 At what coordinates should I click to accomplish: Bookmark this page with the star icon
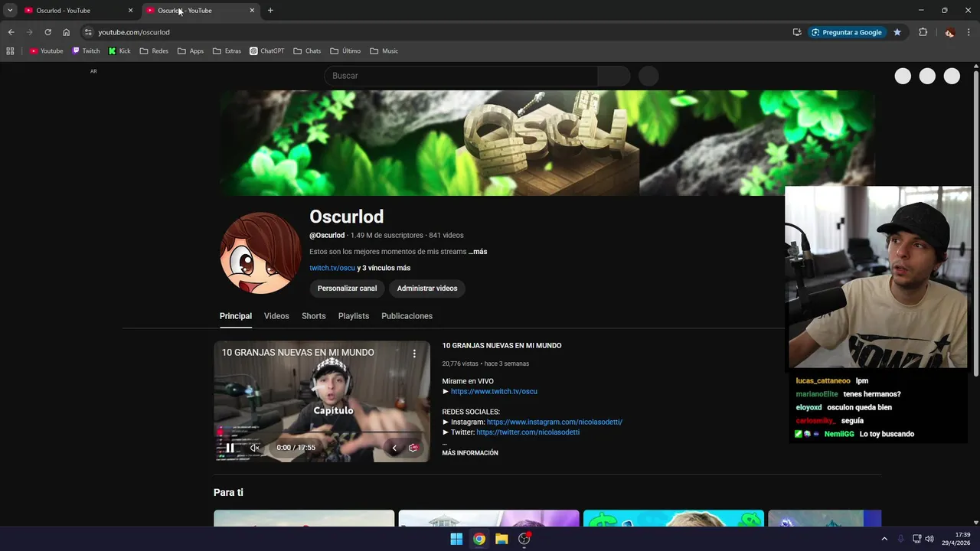pyautogui.click(x=897, y=32)
